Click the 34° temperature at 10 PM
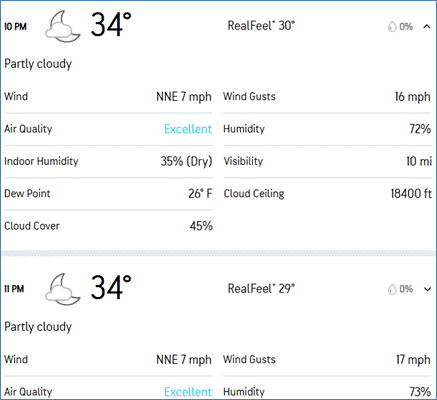Screen dimensions: 437x400 tap(111, 25)
